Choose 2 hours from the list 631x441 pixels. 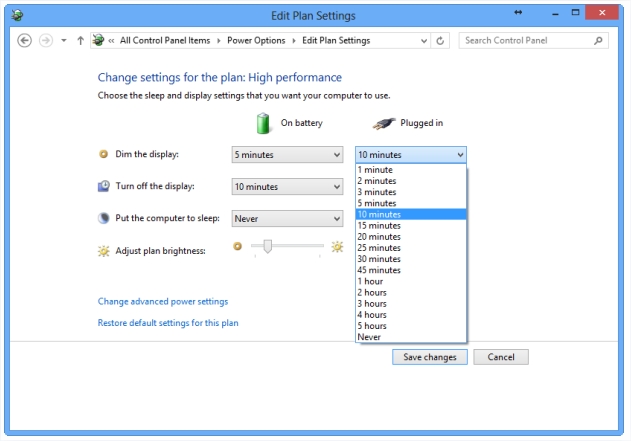point(411,293)
